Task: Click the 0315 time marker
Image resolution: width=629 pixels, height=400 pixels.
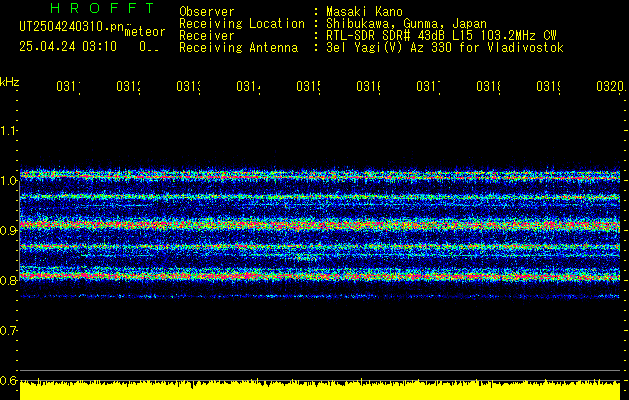Action: click(308, 86)
